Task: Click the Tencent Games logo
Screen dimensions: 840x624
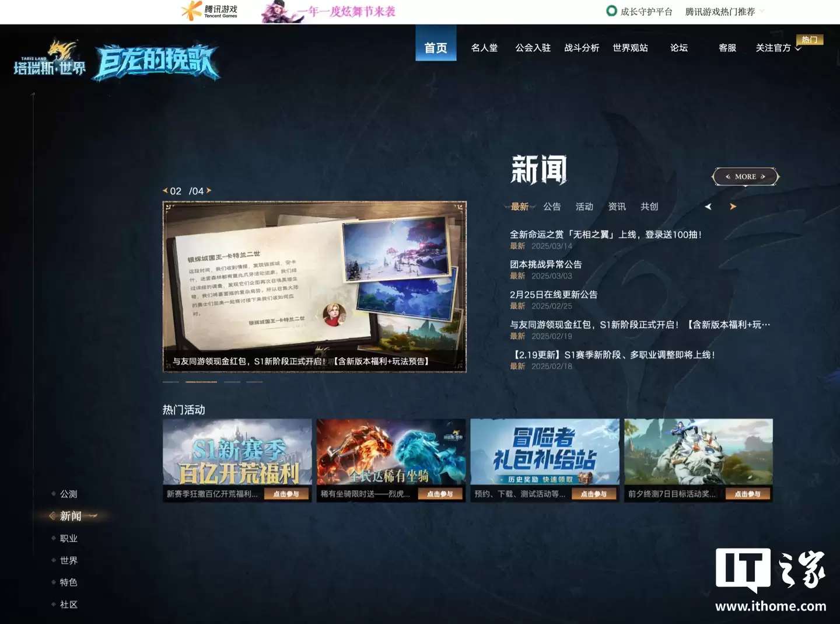Action: click(x=209, y=11)
